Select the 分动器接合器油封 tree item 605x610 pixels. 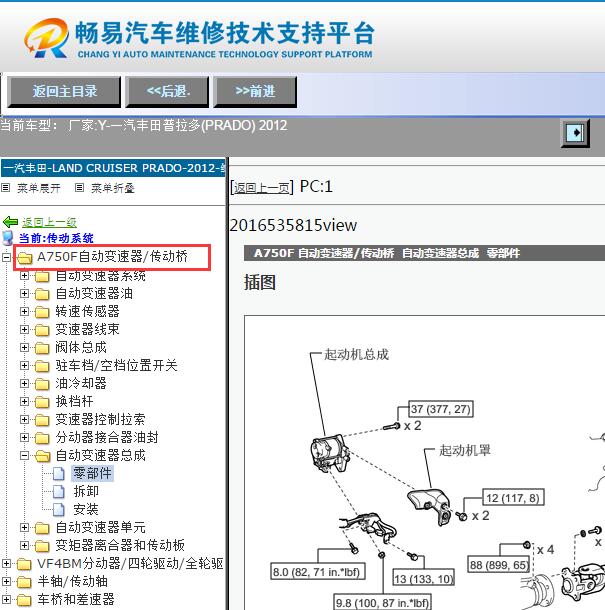coord(107,438)
